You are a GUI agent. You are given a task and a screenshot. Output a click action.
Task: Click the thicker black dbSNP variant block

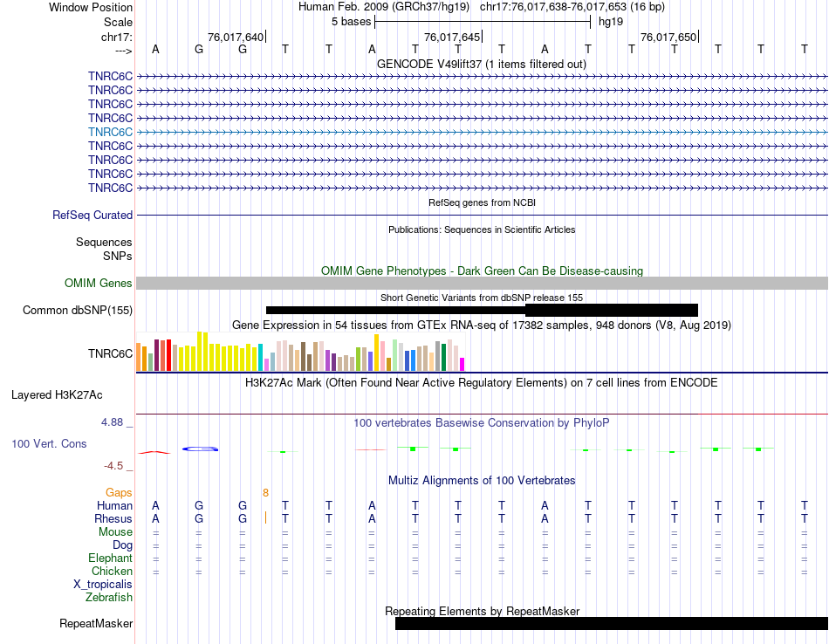tap(612, 311)
